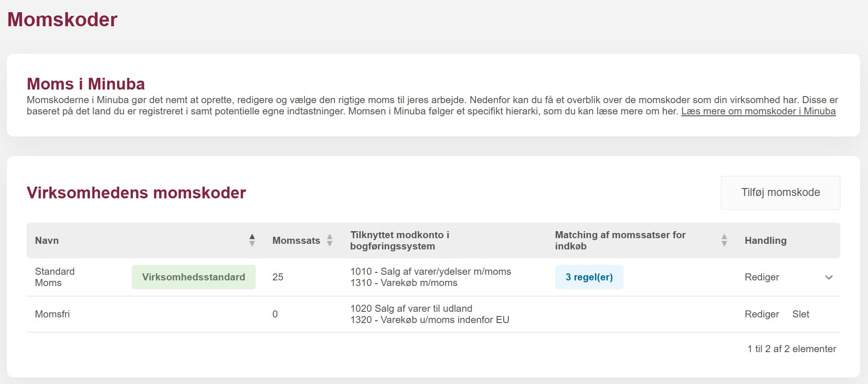Viewport: 868px width, 384px height.
Task: Open Læs mere om momskoder i Minuba
Action: pos(758,111)
